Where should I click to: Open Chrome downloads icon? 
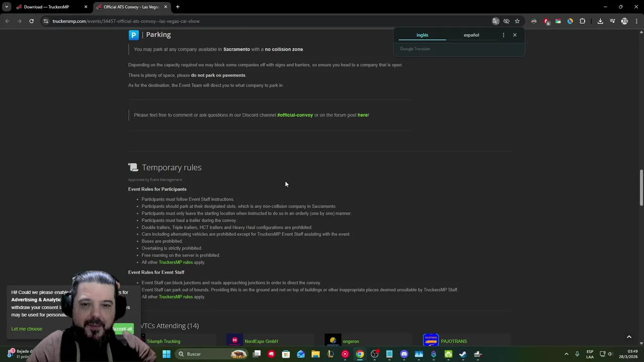(600, 21)
